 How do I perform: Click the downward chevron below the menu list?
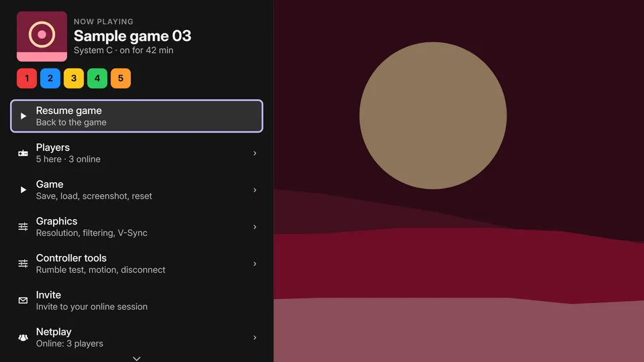coord(137,358)
